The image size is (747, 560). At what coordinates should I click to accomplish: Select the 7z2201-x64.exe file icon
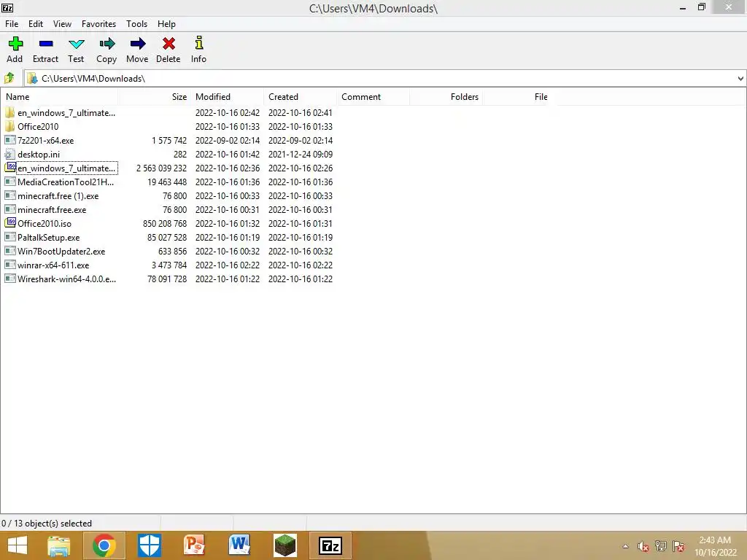pos(10,141)
